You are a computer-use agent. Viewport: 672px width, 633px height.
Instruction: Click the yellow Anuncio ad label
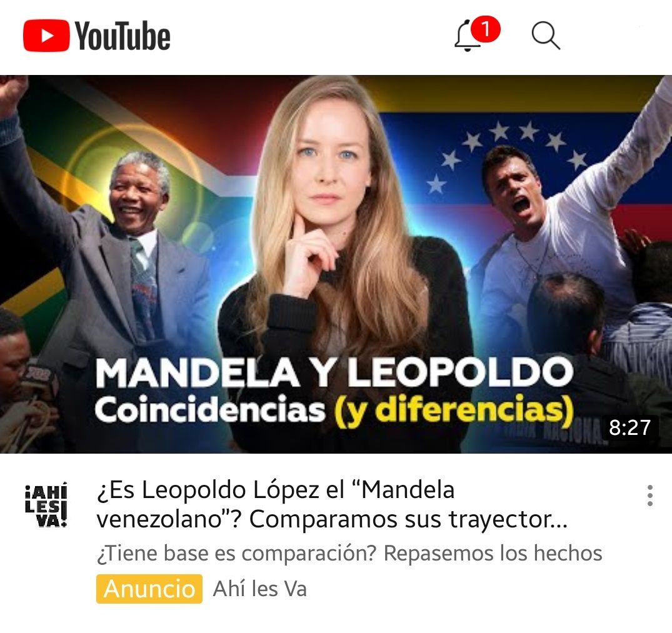coord(149,589)
